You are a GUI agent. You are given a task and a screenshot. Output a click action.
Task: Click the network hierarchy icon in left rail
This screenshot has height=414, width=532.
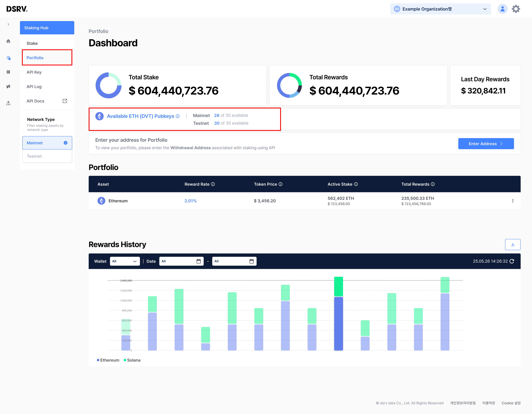[8, 103]
